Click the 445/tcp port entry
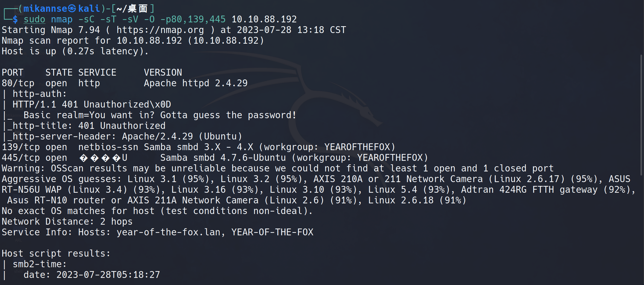Viewport: 644px width, 285px height. [x=21, y=158]
